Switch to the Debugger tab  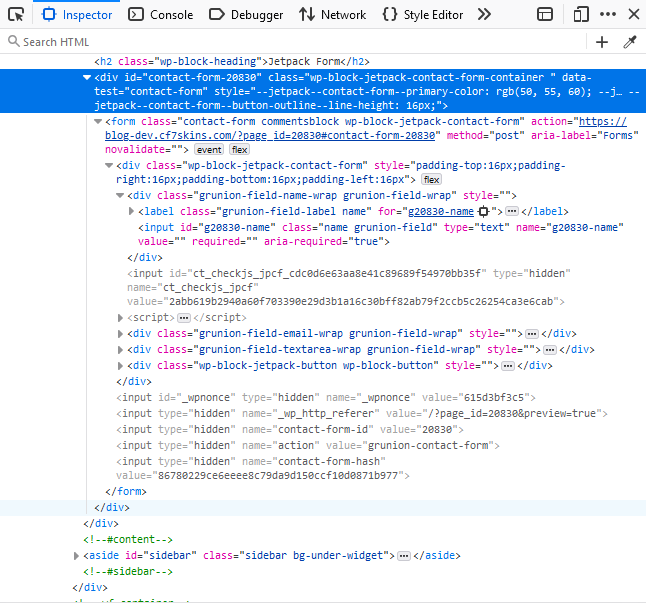coord(246,15)
